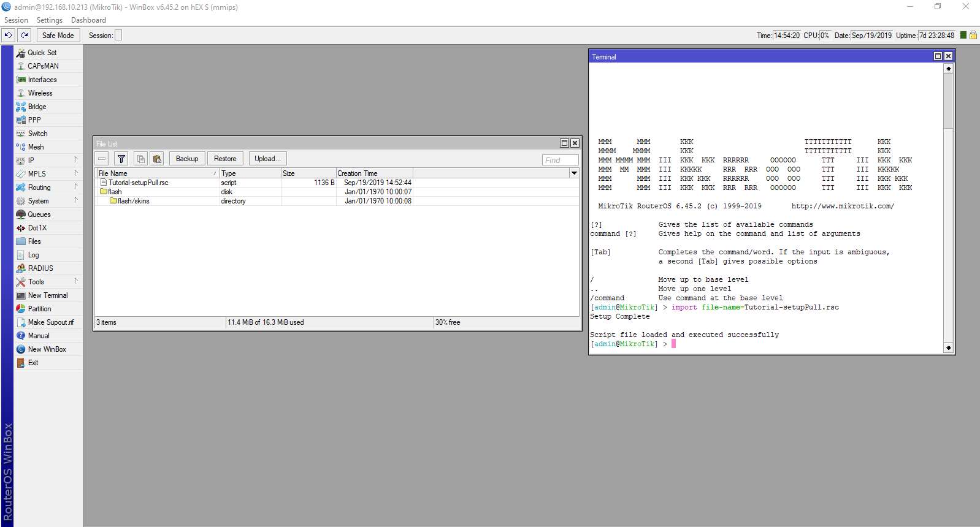
Task: Open a New Terminal
Action: pos(48,295)
